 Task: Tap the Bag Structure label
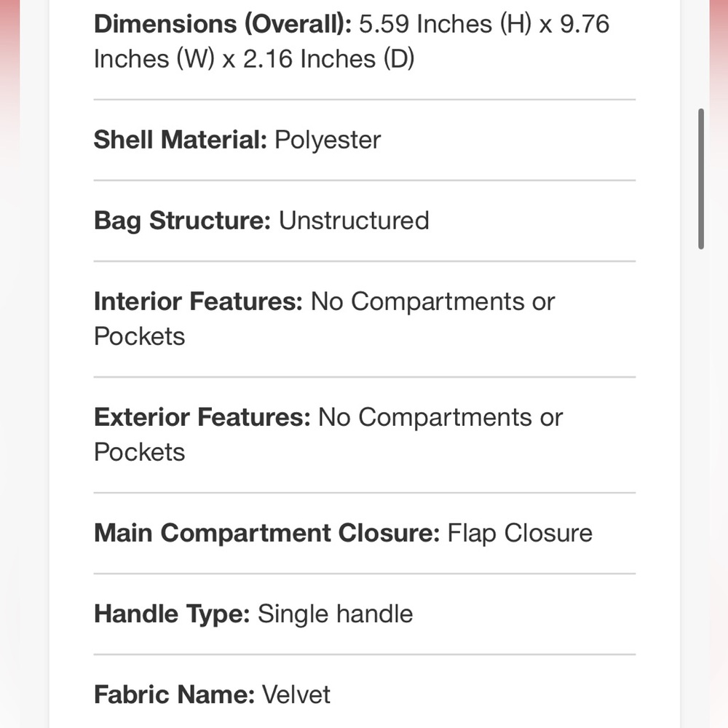click(x=182, y=221)
